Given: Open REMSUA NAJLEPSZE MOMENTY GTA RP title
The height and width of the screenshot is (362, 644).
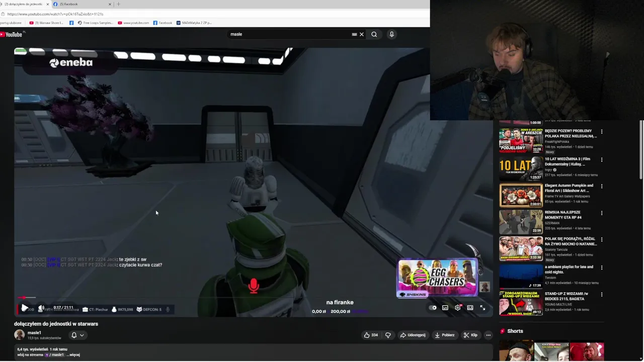Looking at the screenshot, I should [565, 215].
